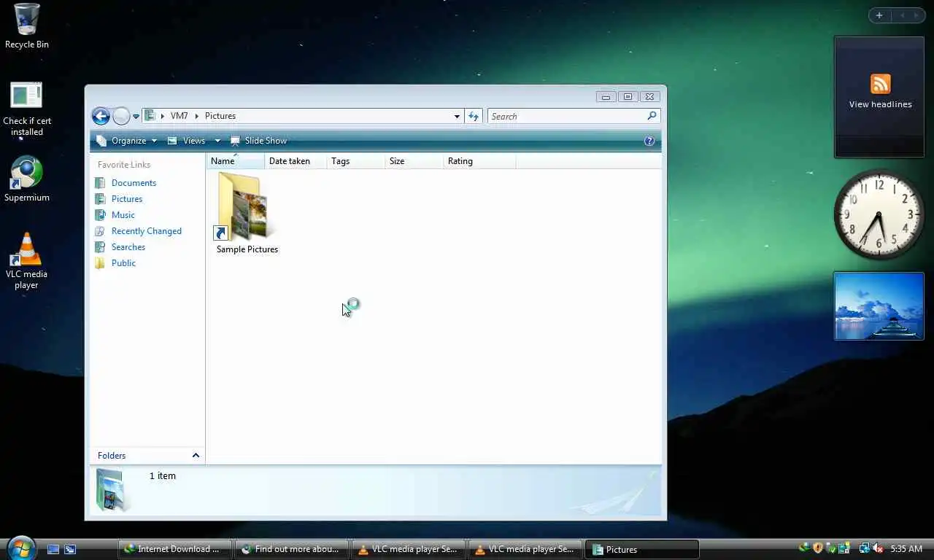The height and width of the screenshot is (560, 934).
Task: Click the Views toolbar button
Action: (x=187, y=141)
